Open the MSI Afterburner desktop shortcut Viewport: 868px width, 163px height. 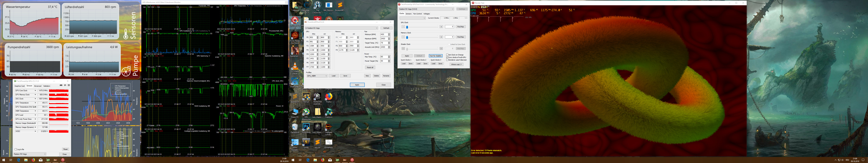(306, 114)
